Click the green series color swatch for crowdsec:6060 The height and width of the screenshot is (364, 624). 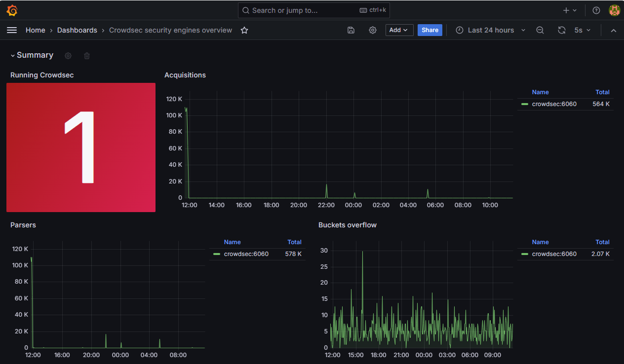524,104
